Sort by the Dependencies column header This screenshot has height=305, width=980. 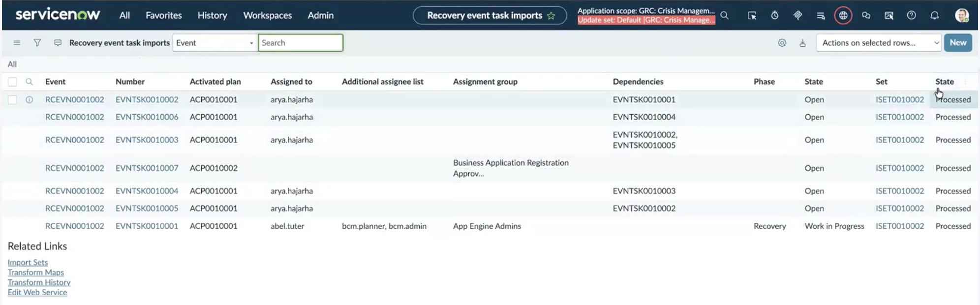pos(638,82)
